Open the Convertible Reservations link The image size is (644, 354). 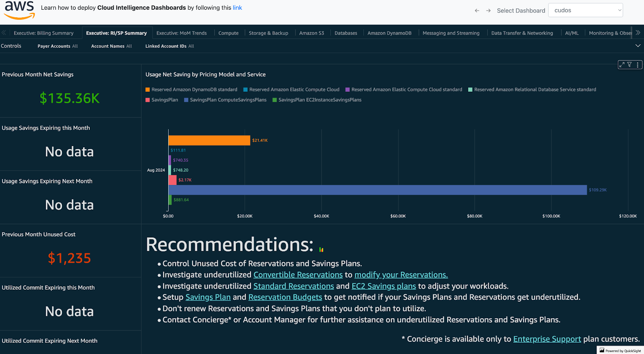click(298, 275)
